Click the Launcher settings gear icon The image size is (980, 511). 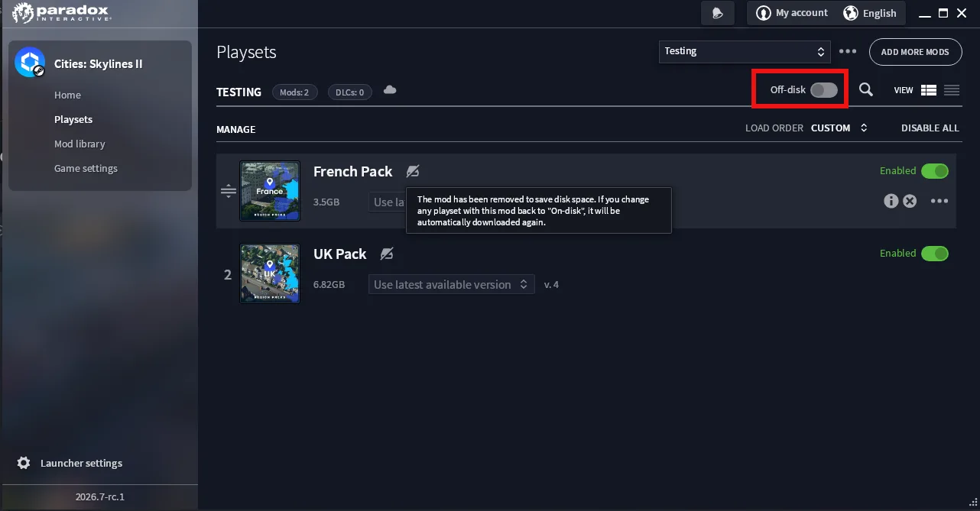point(24,463)
